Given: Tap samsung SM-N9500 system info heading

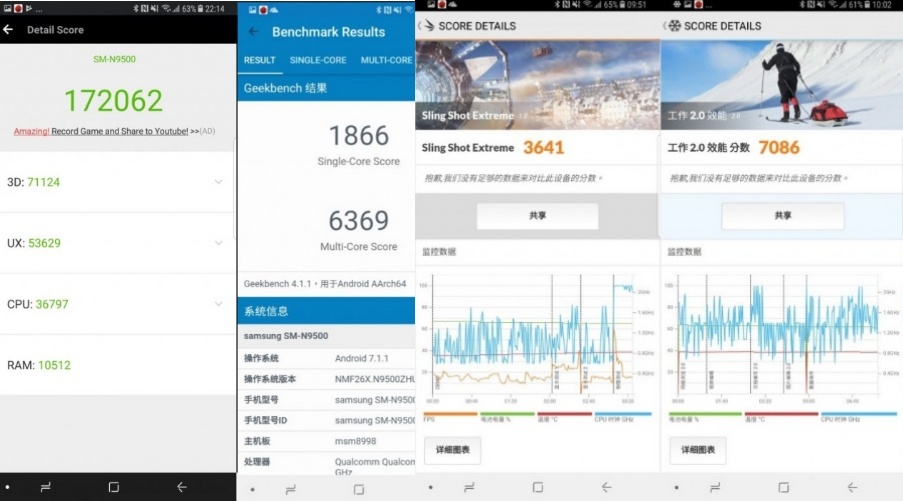Looking at the screenshot, I should click(326, 336).
